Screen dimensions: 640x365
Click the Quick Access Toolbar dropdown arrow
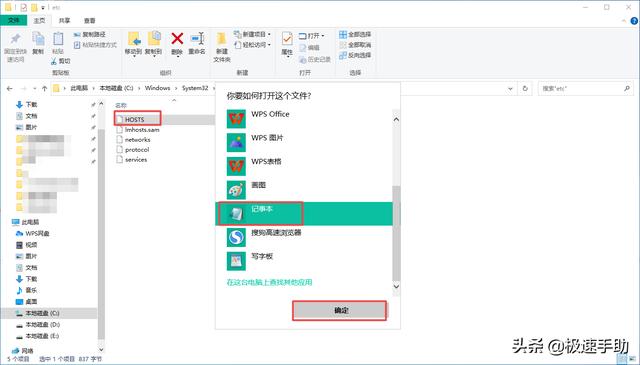pyautogui.click(x=43, y=7)
